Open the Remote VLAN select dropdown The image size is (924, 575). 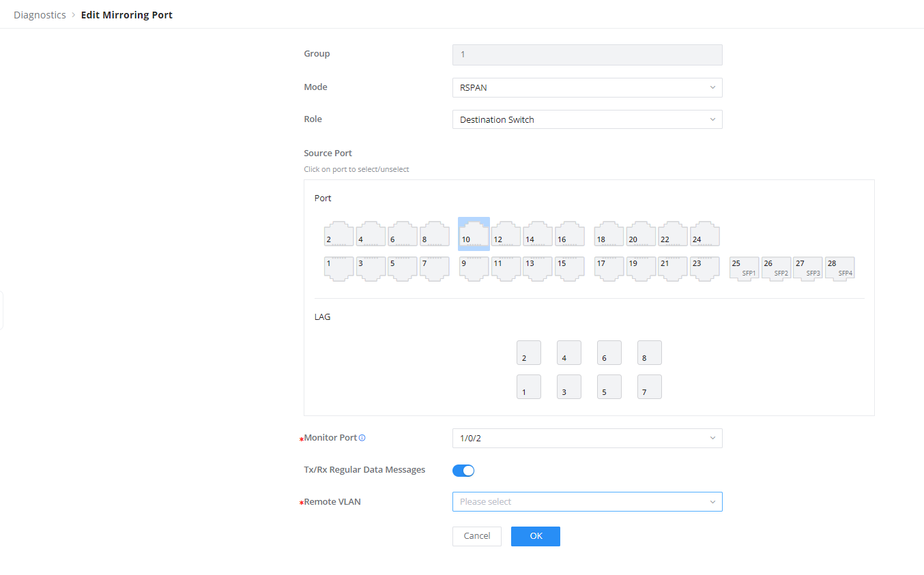[587, 502]
